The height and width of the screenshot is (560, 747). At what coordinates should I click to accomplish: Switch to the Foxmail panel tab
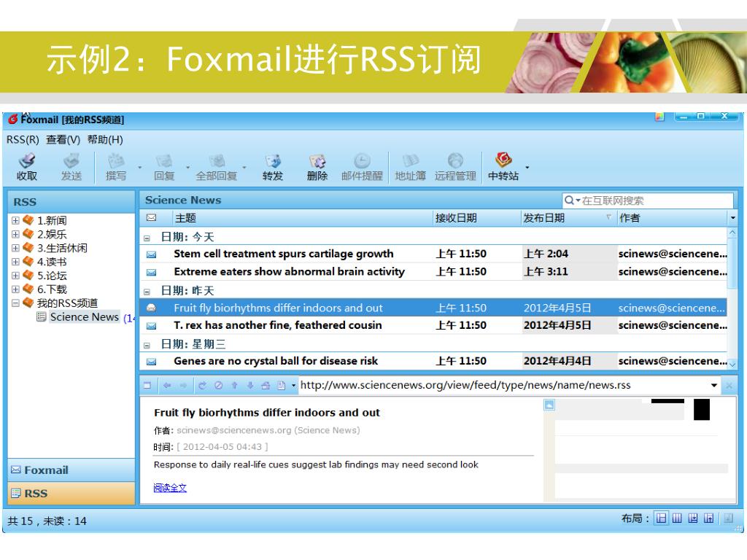pyautogui.click(x=71, y=470)
